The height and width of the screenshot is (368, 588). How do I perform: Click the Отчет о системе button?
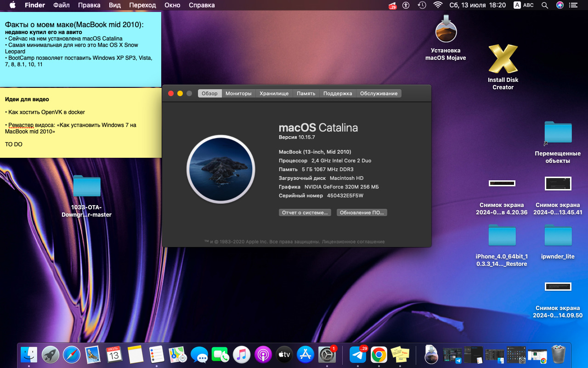305,213
